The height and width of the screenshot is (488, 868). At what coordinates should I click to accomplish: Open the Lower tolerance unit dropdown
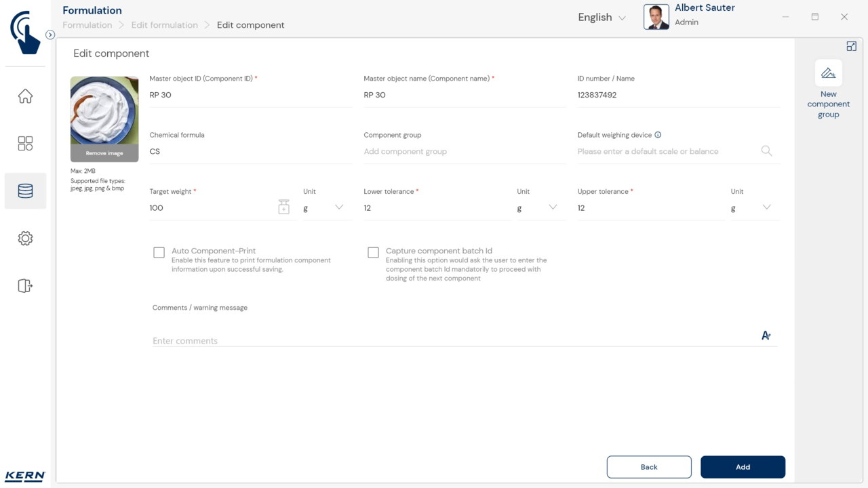(x=552, y=207)
